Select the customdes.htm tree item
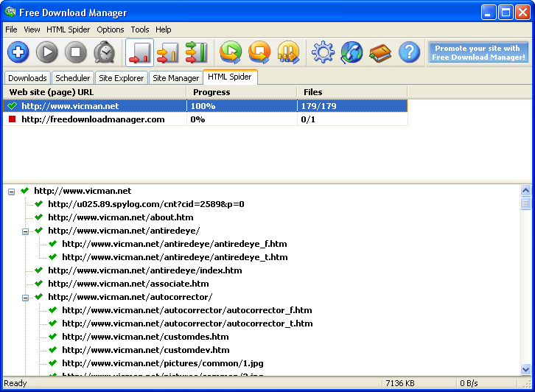This screenshot has height=392, width=535. 145,337
